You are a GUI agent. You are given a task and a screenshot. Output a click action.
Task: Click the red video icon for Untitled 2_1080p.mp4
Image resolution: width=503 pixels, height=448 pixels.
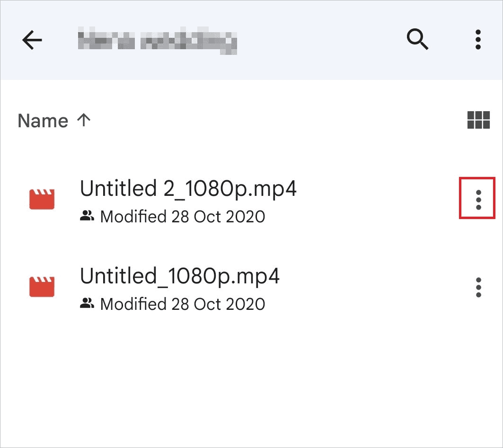pyautogui.click(x=42, y=199)
